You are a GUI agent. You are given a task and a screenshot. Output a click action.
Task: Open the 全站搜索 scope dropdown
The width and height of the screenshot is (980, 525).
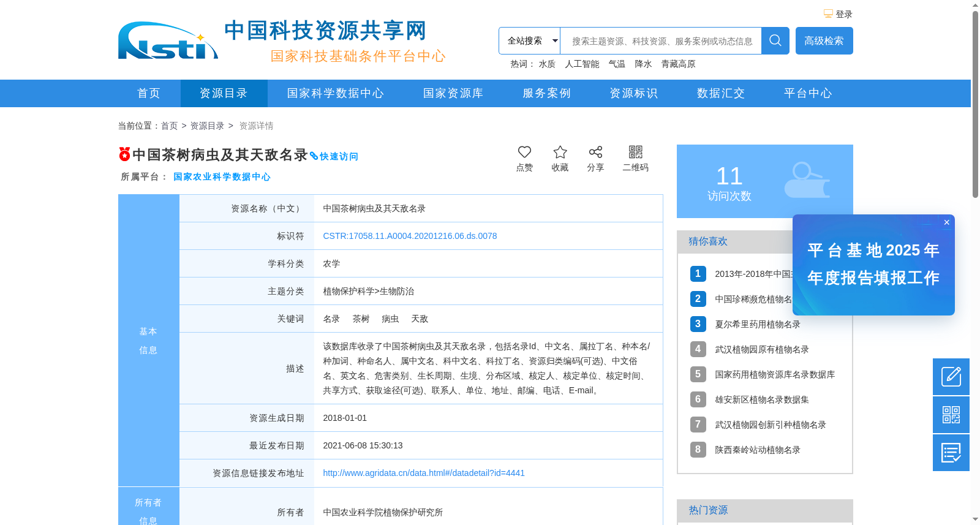(529, 40)
